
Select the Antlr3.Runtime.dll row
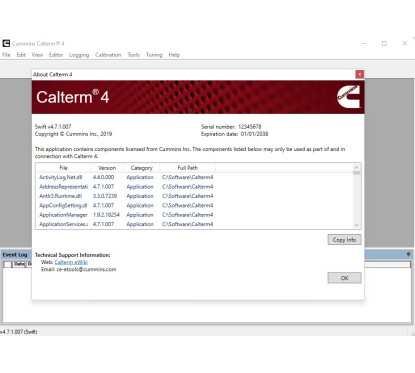tap(126, 196)
